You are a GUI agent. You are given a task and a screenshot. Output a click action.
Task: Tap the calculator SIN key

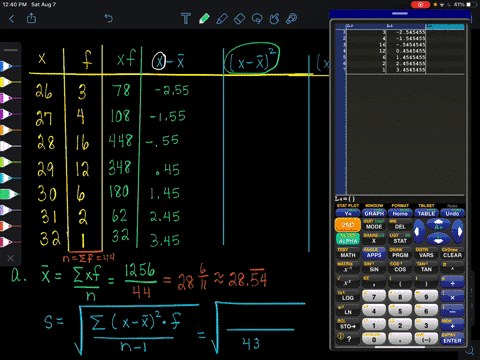pyautogui.click(x=374, y=269)
